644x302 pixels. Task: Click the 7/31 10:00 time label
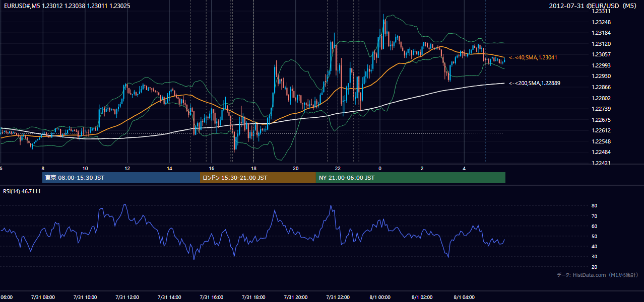click(x=85, y=297)
